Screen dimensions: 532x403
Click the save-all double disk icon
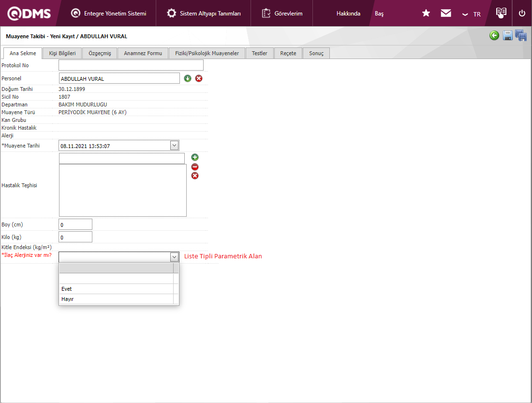point(521,35)
